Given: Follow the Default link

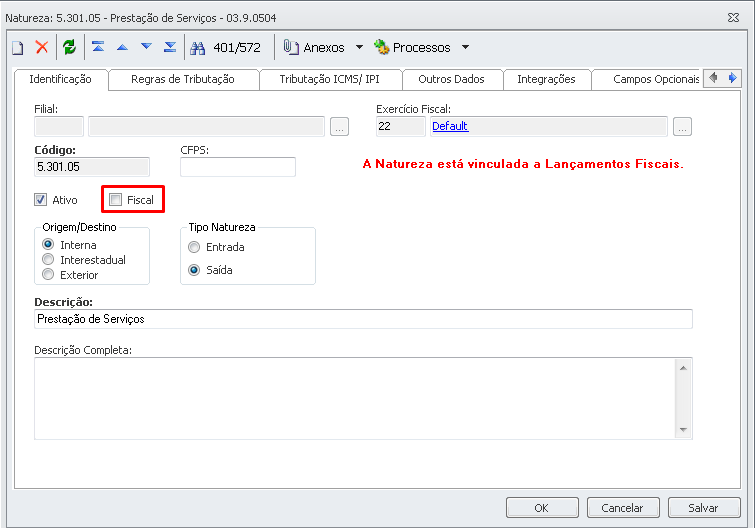Looking at the screenshot, I should (x=450, y=126).
